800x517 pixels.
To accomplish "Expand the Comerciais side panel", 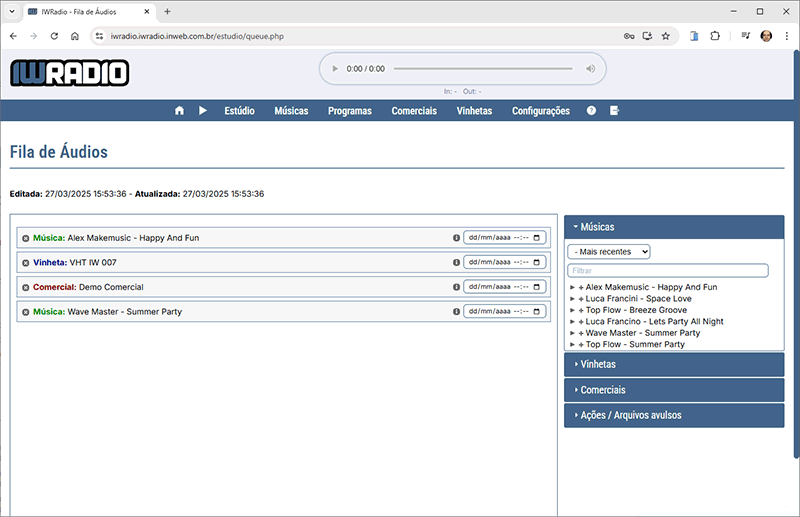I will (674, 389).
